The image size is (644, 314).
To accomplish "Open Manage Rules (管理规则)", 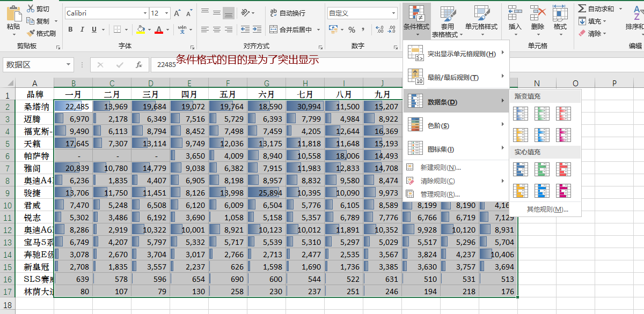I will click(456, 194).
